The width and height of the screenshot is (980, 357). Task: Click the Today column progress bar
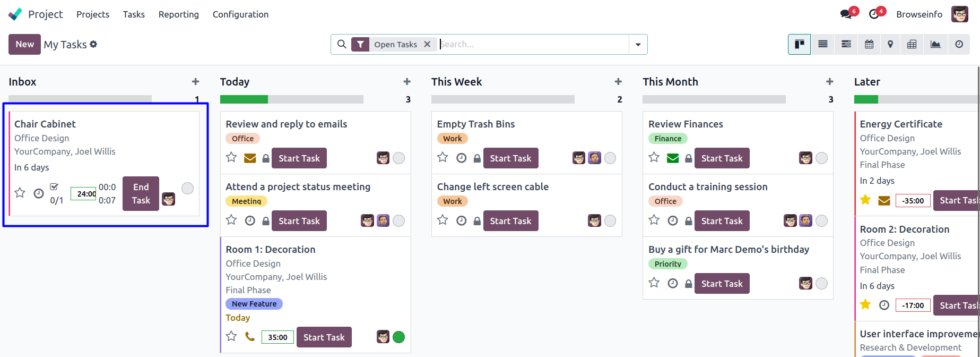[x=291, y=99]
